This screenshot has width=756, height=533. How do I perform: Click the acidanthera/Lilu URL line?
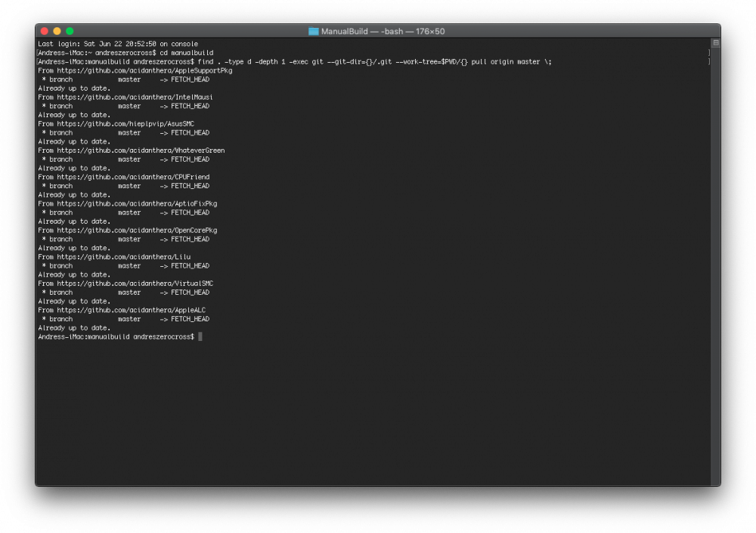tap(114, 257)
